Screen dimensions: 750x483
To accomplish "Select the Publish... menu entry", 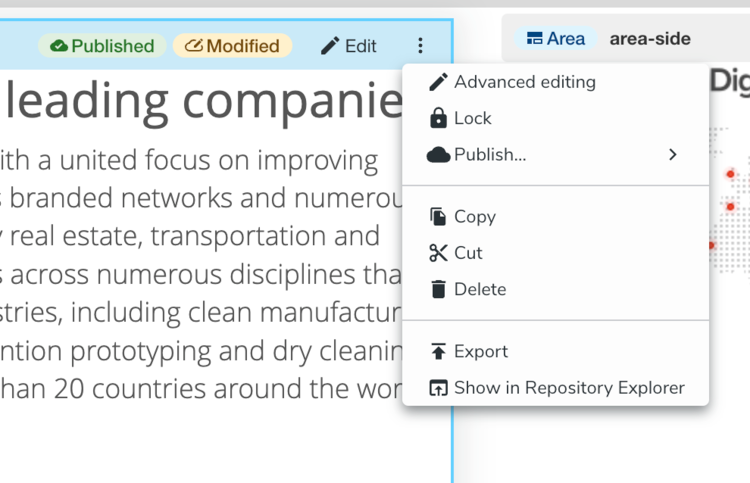I will pyautogui.click(x=555, y=154).
